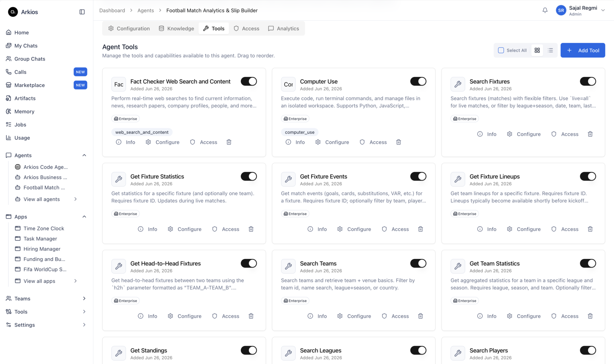
Task: Delete the Get Fixture Lineups tool
Action: 590,229
